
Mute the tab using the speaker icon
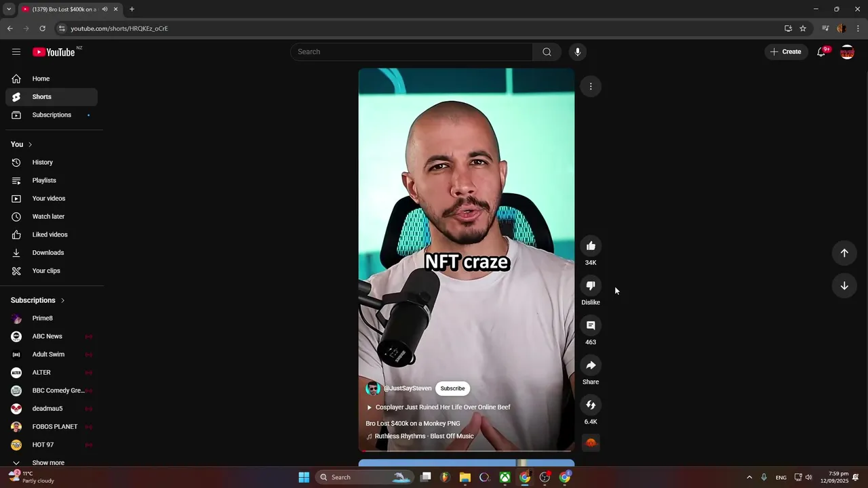104,9
